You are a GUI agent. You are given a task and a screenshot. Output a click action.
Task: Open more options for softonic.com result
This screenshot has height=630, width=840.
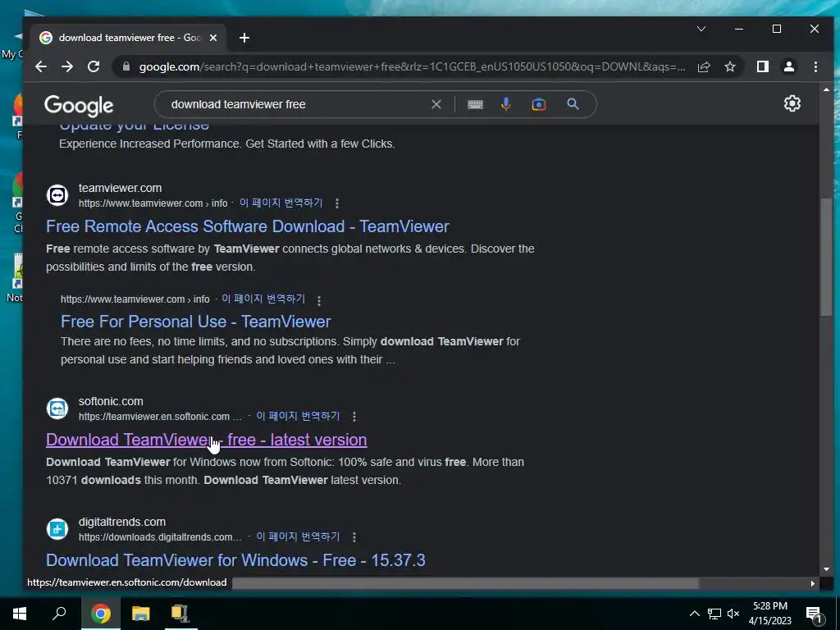pyautogui.click(x=354, y=417)
